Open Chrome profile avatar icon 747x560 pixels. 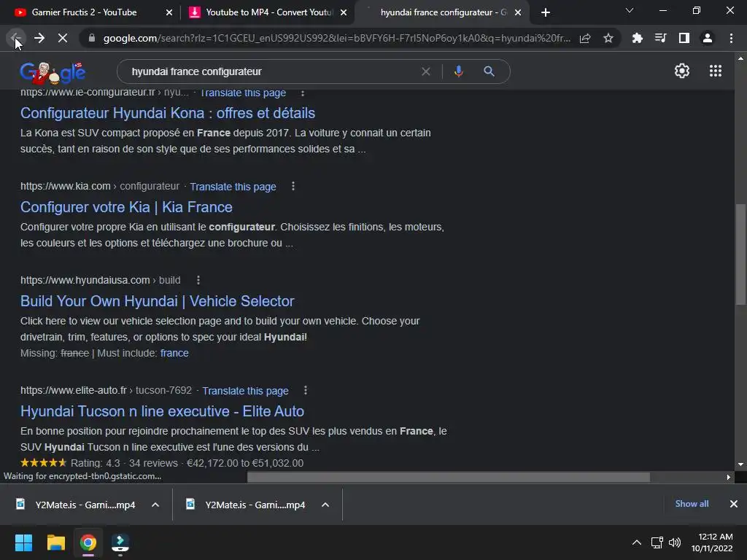pyautogui.click(x=708, y=38)
